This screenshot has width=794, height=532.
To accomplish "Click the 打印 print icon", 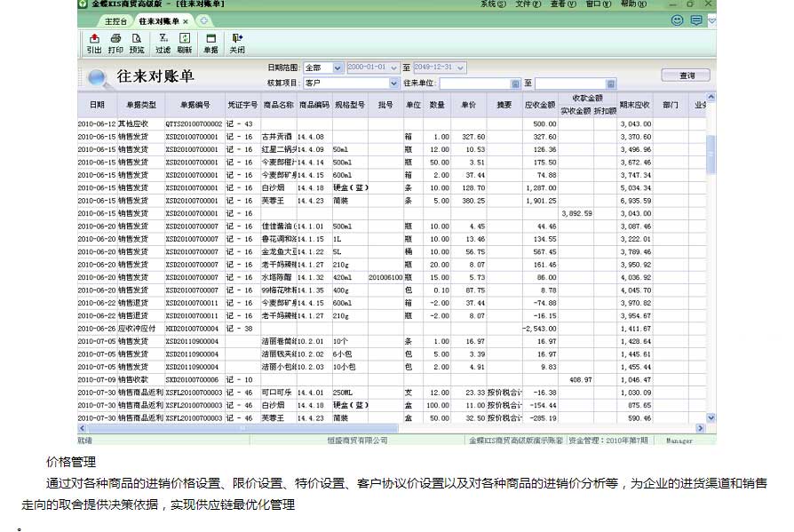I will pos(115,44).
